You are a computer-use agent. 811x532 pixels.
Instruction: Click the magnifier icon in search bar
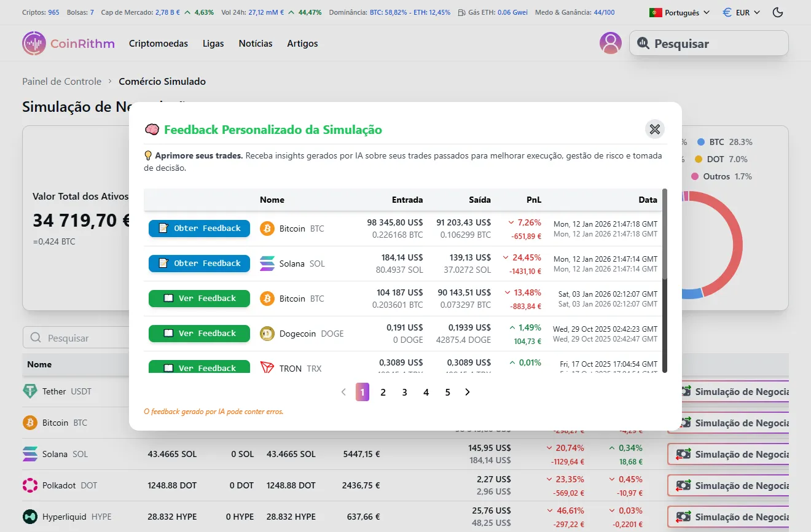click(642, 43)
